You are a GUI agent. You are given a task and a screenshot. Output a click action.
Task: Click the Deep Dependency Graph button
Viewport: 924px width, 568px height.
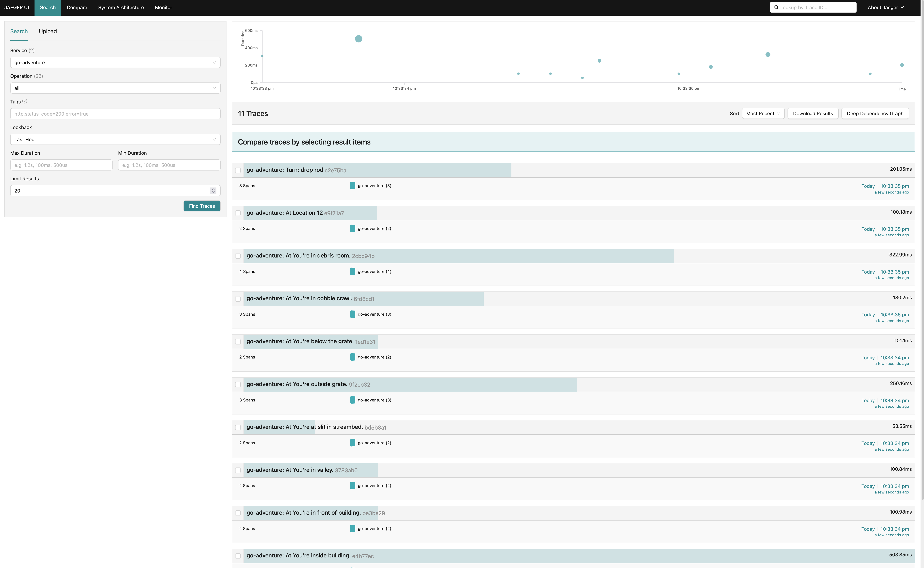click(875, 113)
